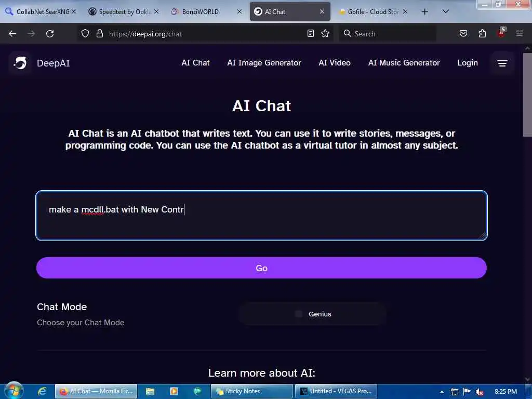The width and height of the screenshot is (532, 399).
Task: Click the DeepAI brand name text
Action: pyautogui.click(x=54, y=63)
